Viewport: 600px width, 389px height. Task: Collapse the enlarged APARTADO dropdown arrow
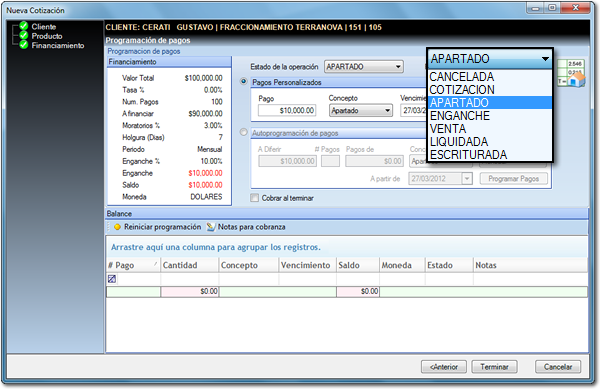coord(545,59)
